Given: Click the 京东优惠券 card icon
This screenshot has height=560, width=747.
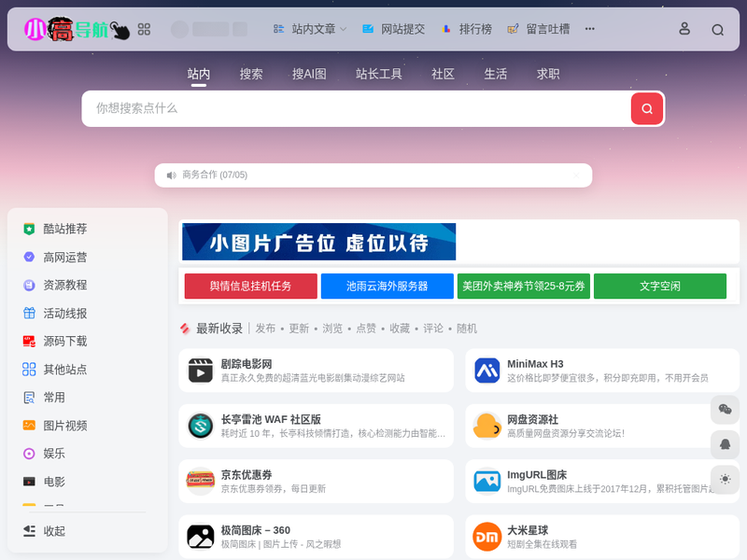Looking at the screenshot, I should (x=200, y=481).
